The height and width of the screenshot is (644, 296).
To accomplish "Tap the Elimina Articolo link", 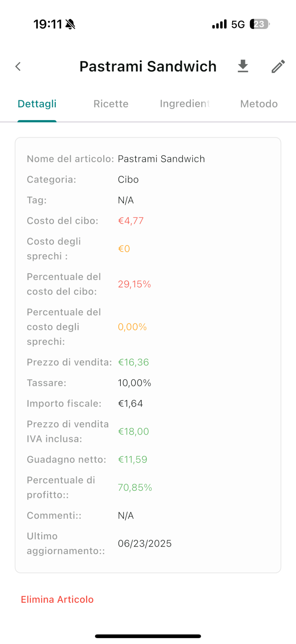I will [57, 599].
